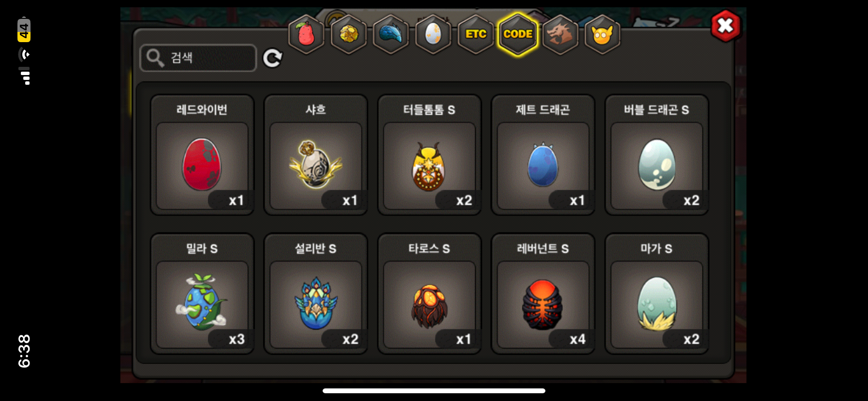Choose the 샤흐 golden-winged egg
This screenshot has height=401, width=868.
pos(316,154)
